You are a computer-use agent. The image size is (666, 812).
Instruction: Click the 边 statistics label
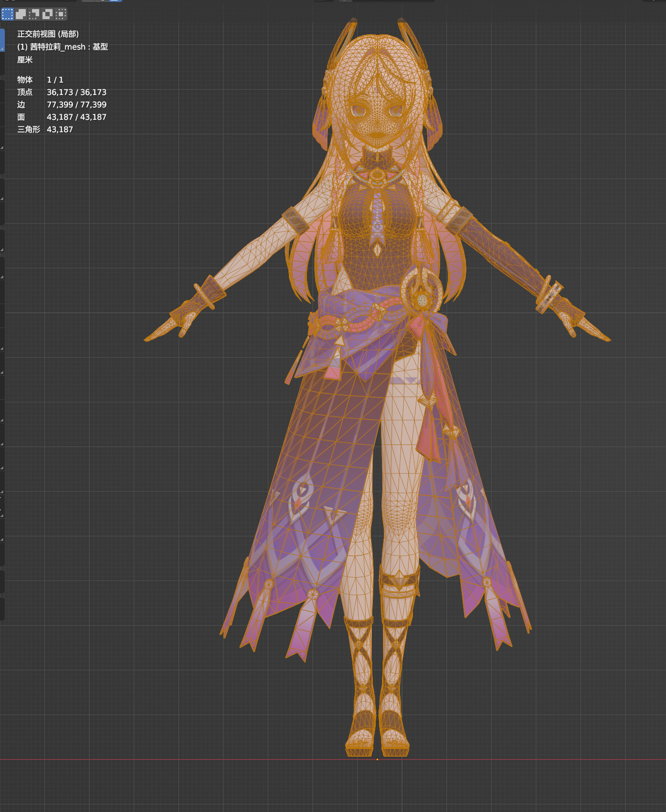point(21,105)
